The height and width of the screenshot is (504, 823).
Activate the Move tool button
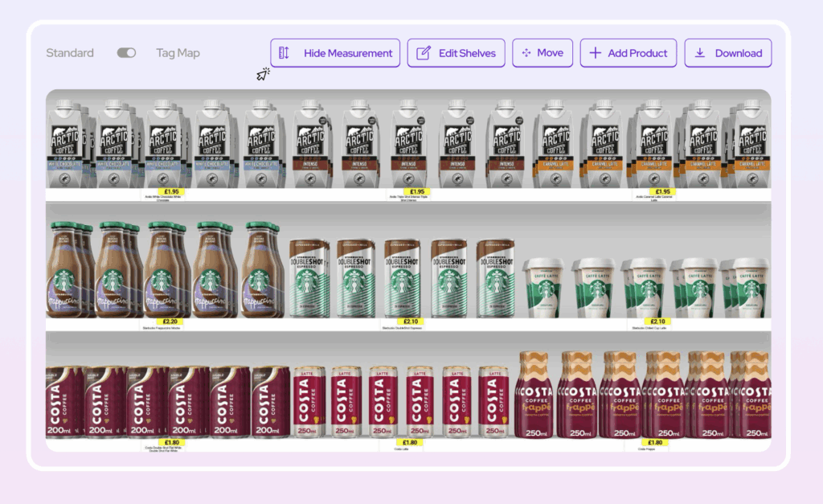(x=543, y=53)
